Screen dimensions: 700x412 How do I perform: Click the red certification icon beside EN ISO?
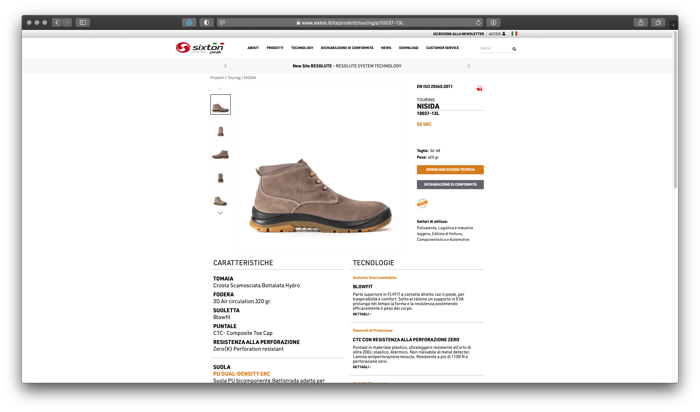479,88
